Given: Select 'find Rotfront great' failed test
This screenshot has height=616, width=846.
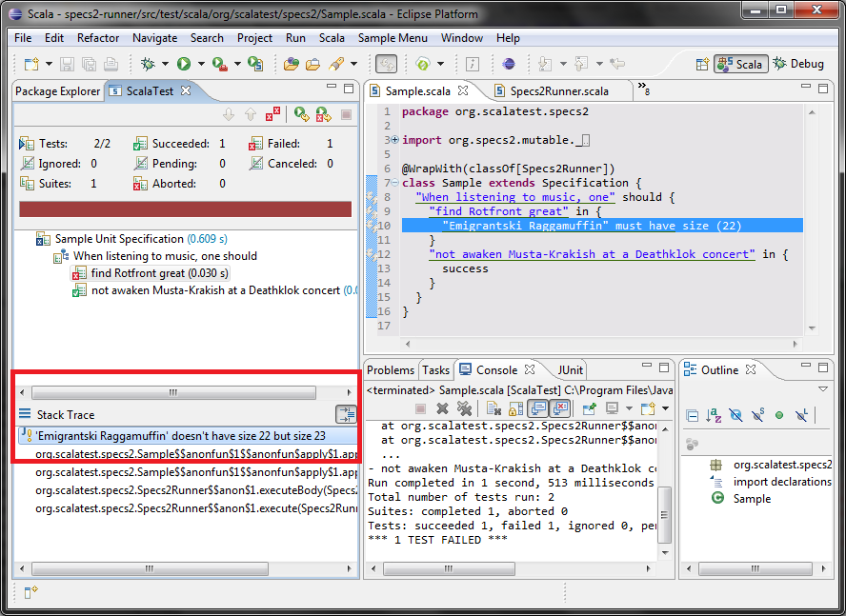Looking at the screenshot, I should [x=137, y=273].
